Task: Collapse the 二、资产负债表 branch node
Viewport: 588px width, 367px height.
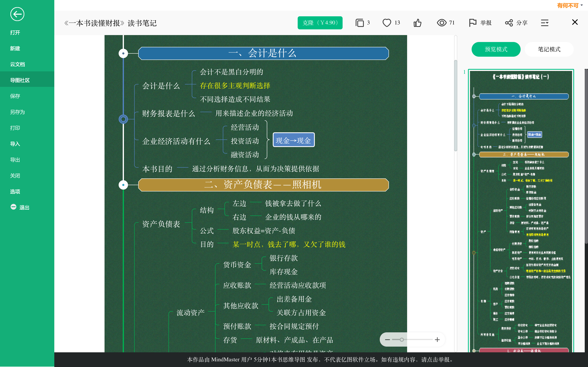Action: (123, 185)
